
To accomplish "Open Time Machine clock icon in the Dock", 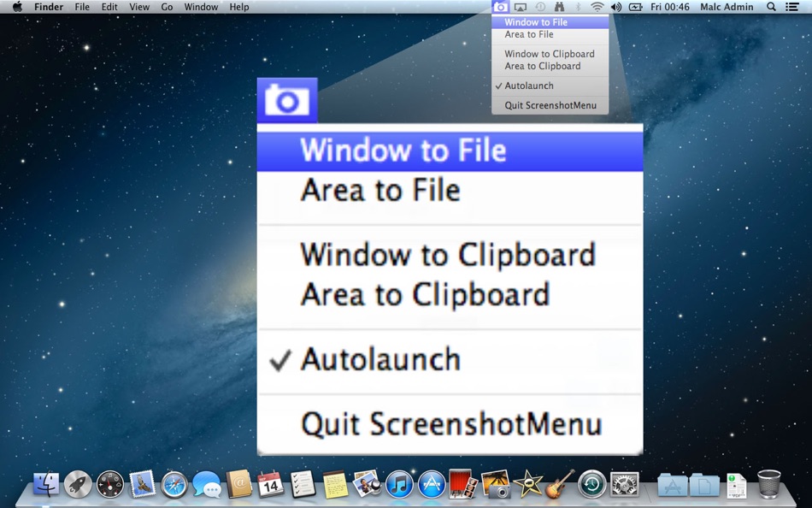I will point(592,484).
